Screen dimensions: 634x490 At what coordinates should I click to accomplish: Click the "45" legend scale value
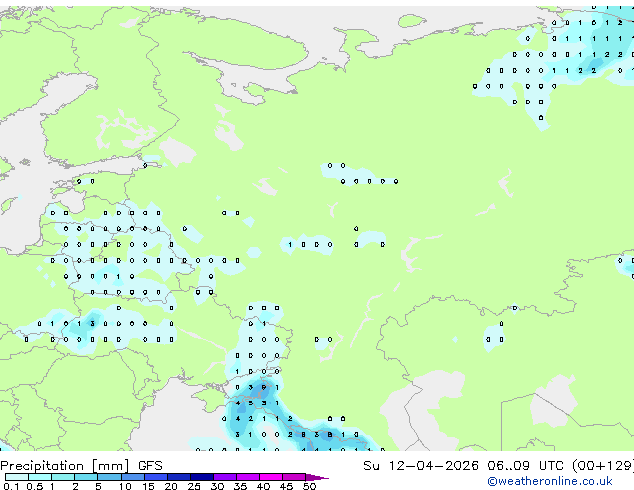click(x=286, y=486)
